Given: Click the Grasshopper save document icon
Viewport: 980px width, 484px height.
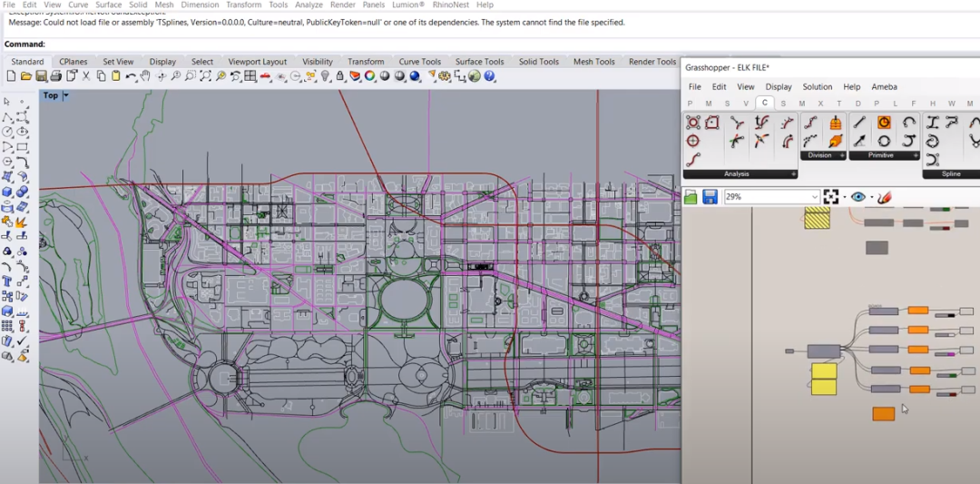Looking at the screenshot, I should 710,197.
